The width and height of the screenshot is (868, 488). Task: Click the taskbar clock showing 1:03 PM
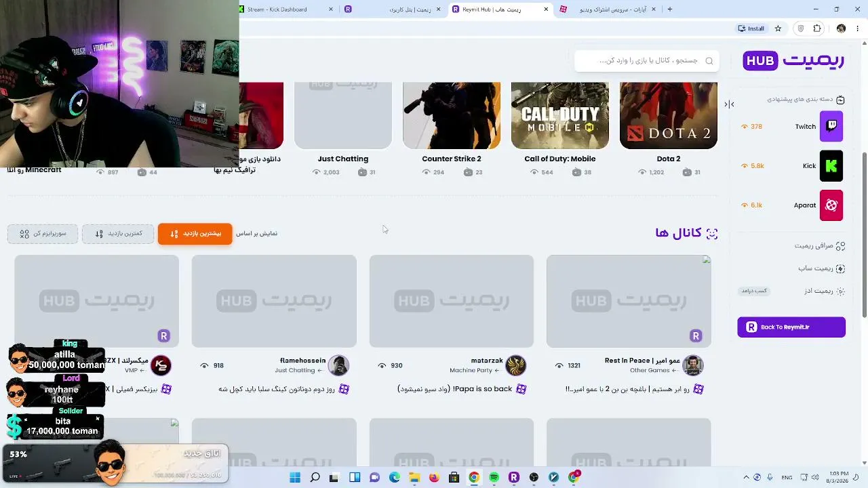(839, 477)
